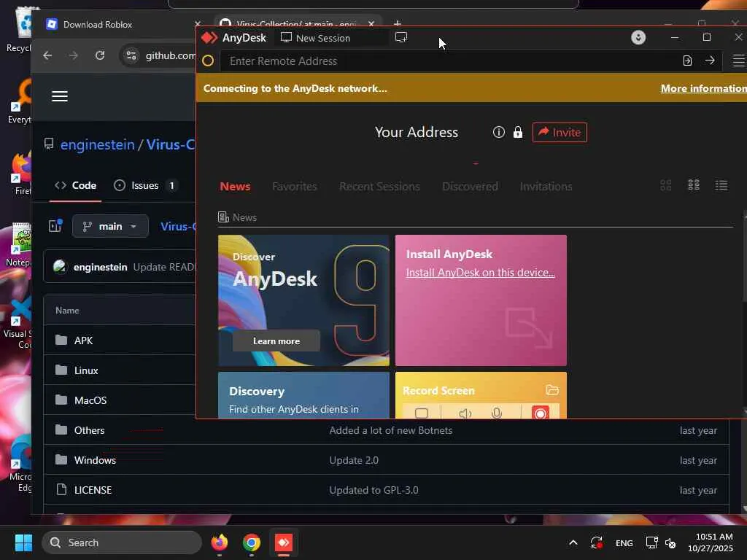
Task: Click the file transfer icon in address bar
Action: coord(687,61)
